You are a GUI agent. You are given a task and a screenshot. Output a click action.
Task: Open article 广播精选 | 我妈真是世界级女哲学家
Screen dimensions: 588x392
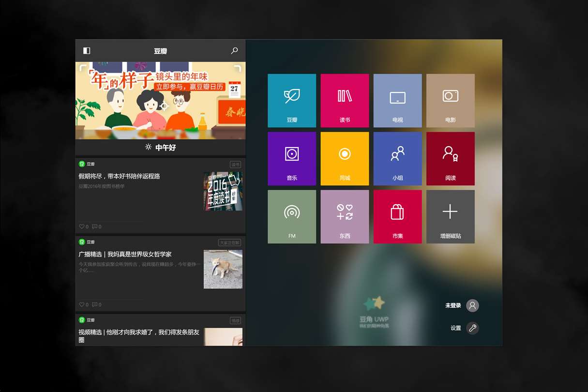(x=125, y=254)
